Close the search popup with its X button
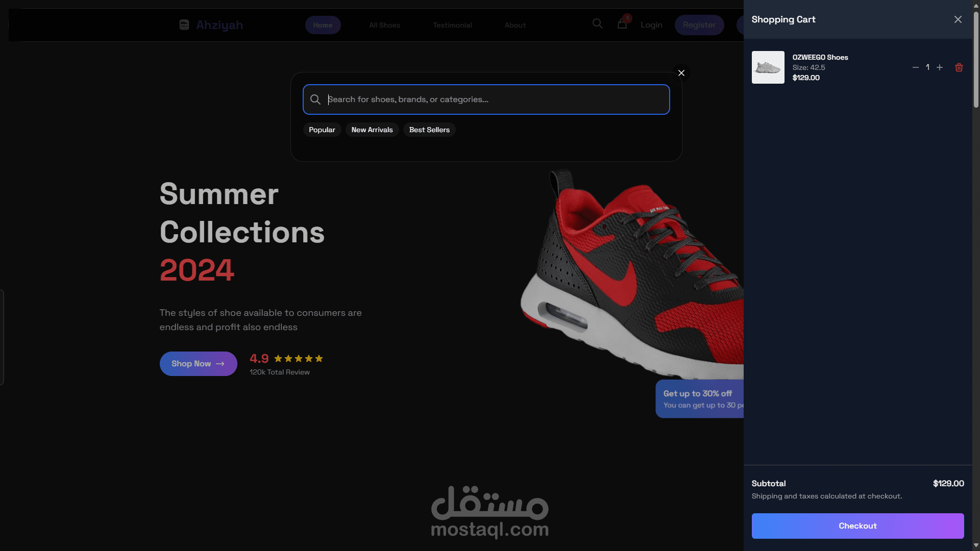Screen dimensions: 980x551 click(x=681, y=73)
